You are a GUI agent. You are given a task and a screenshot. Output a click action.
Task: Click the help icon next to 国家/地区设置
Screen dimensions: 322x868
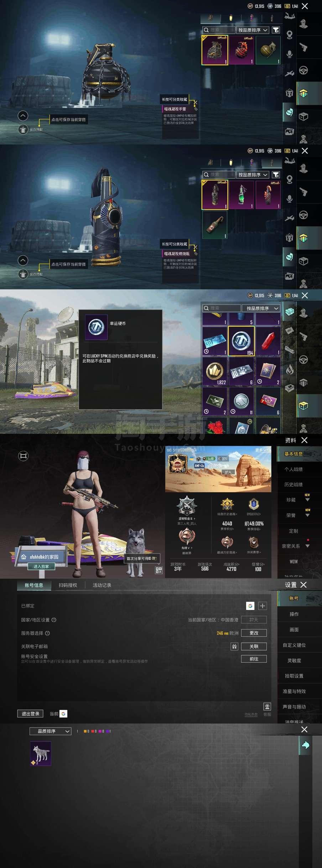click(54, 620)
